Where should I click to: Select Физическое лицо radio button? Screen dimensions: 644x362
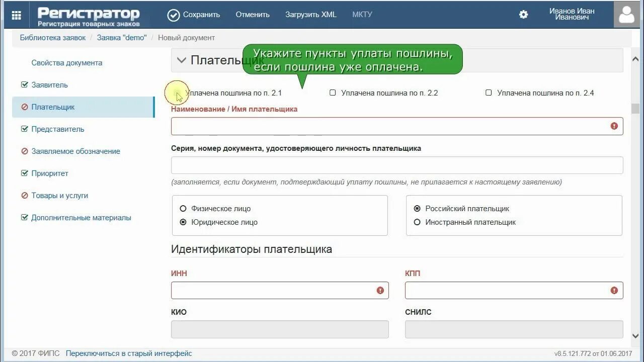click(183, 209)
